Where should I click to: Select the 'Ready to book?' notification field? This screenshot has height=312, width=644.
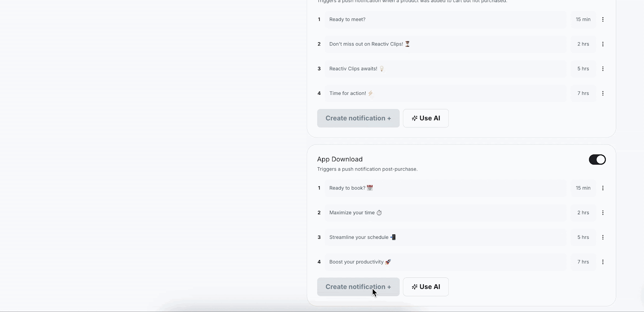[445, 188]
